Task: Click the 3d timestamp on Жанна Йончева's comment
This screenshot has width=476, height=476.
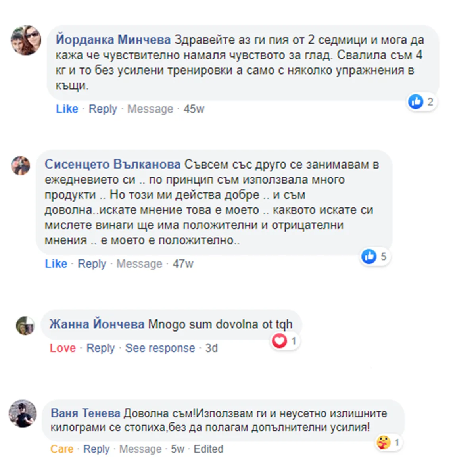Action: [211, 348]
